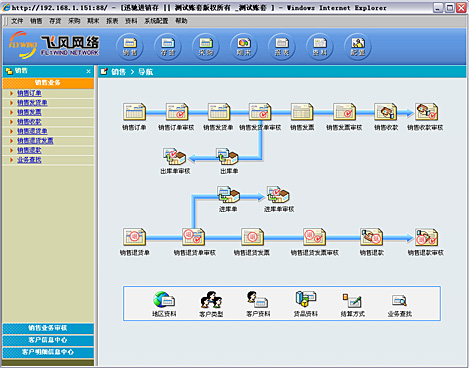The width and height of the screenshot is (469, 368).
Task: Click the 销售退货发票 flowchart icon
Action: pyautogui.click(x=252, y=237)
